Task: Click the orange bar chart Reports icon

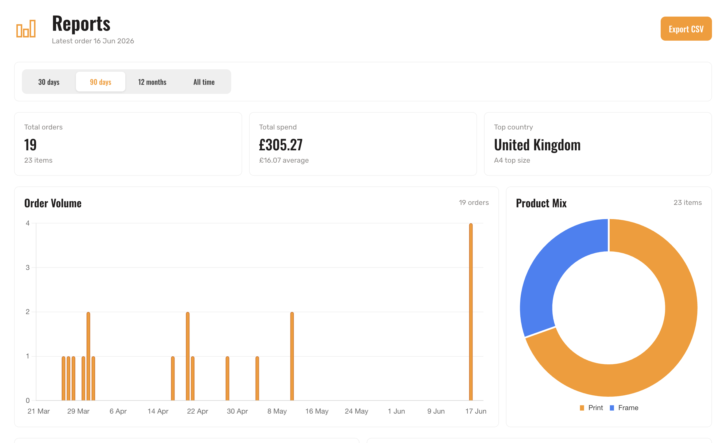Action: click(x=26, y=29)
